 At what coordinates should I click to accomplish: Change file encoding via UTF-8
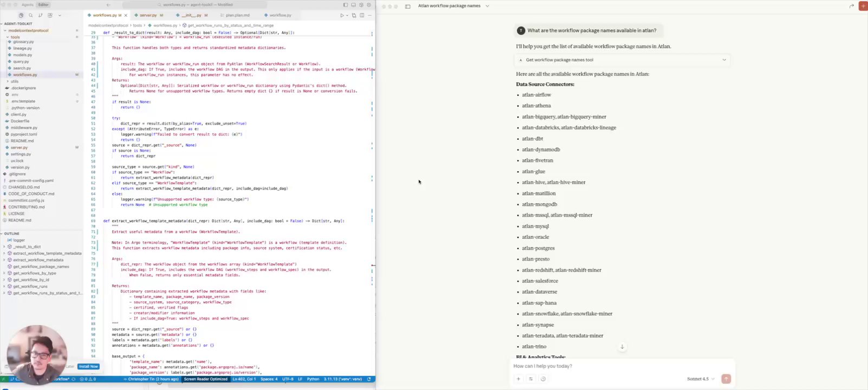(x=288, y=379)
